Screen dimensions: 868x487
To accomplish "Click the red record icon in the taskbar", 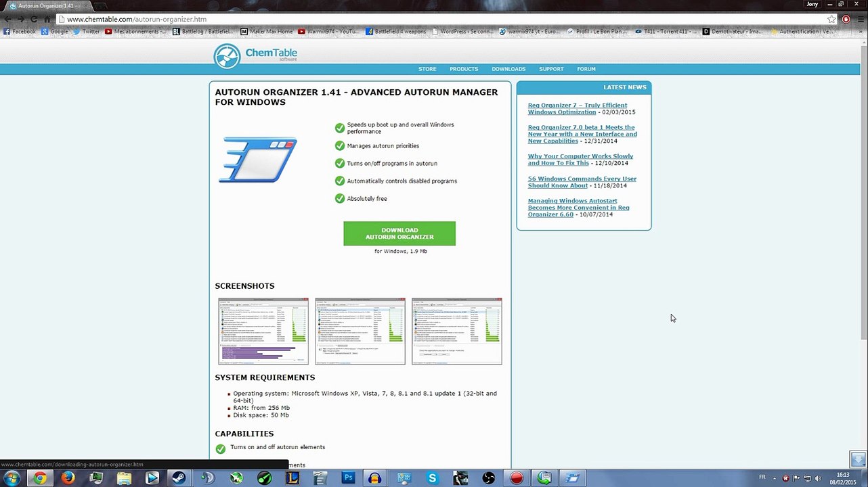I will [x=517, y=478].
